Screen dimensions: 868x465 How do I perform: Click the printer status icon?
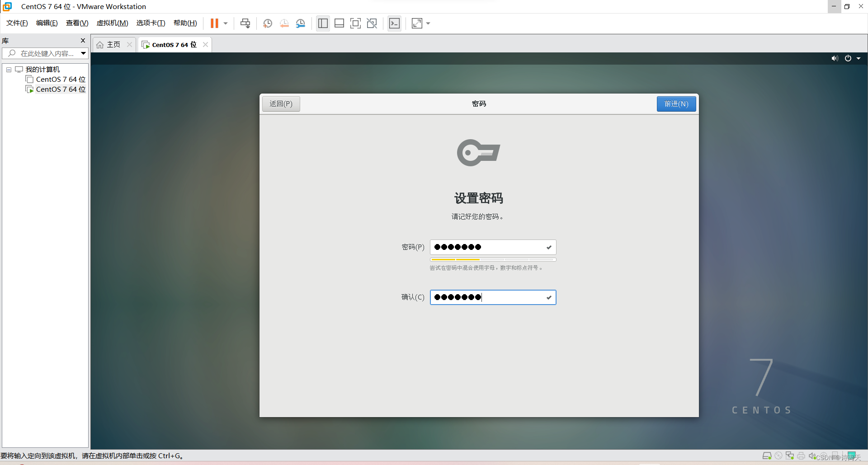tap(801, 456)
